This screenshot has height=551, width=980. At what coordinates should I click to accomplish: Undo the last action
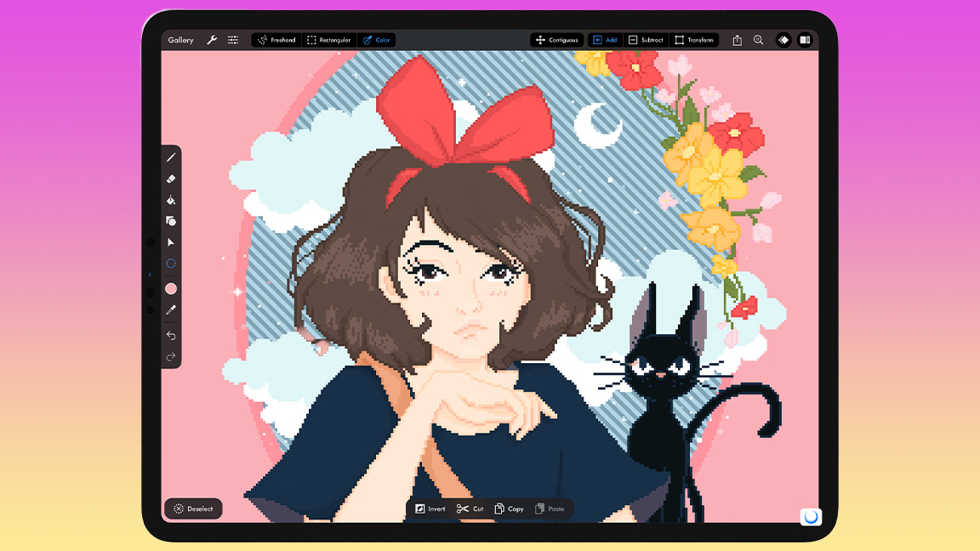171,335
